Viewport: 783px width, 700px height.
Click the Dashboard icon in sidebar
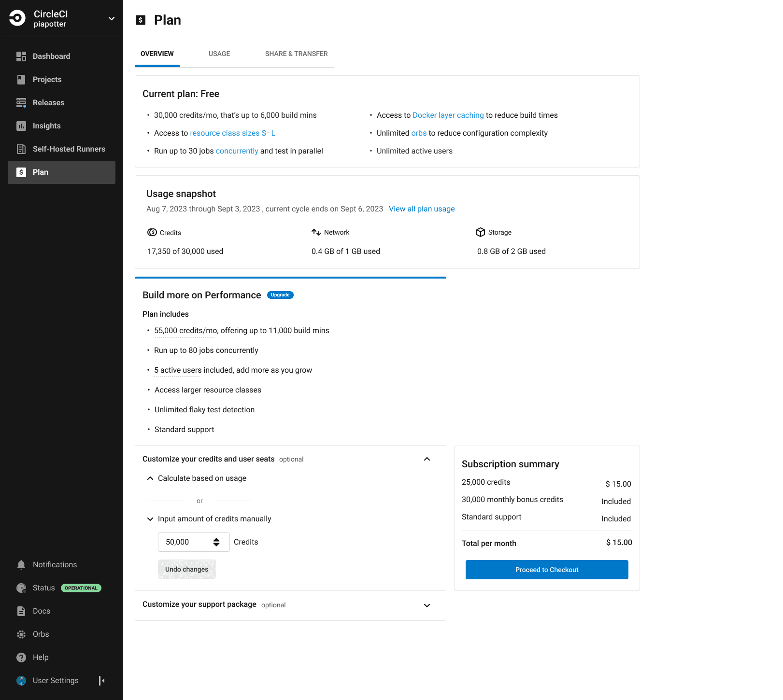(21, 56)
